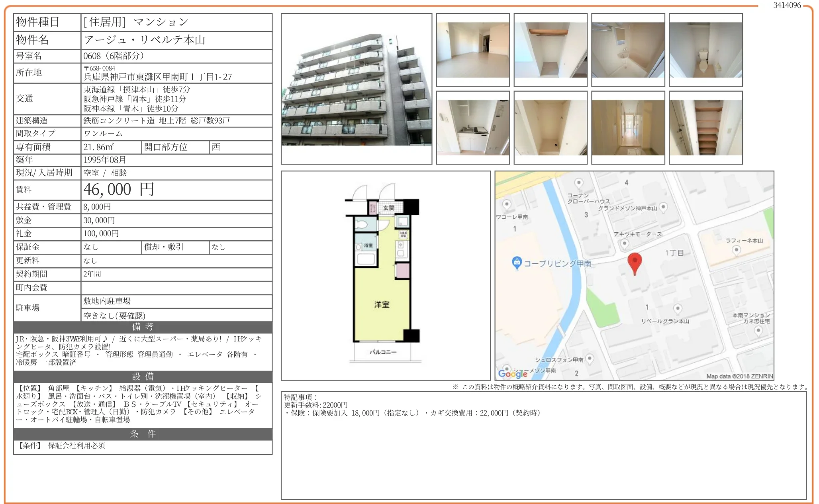
Task: Select the アキヅキモータース map pin
Action: 624,243
